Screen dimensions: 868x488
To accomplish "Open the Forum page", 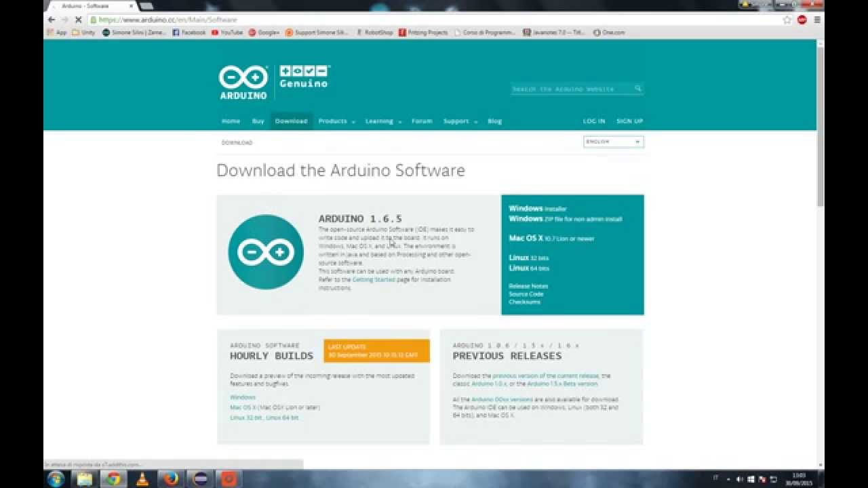I will pos(422,121).
